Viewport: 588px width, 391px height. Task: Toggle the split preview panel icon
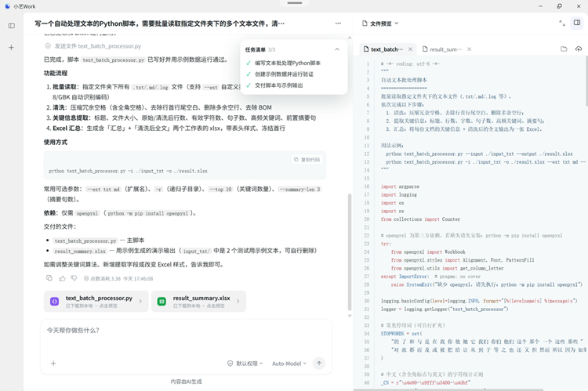click(577, 23)
